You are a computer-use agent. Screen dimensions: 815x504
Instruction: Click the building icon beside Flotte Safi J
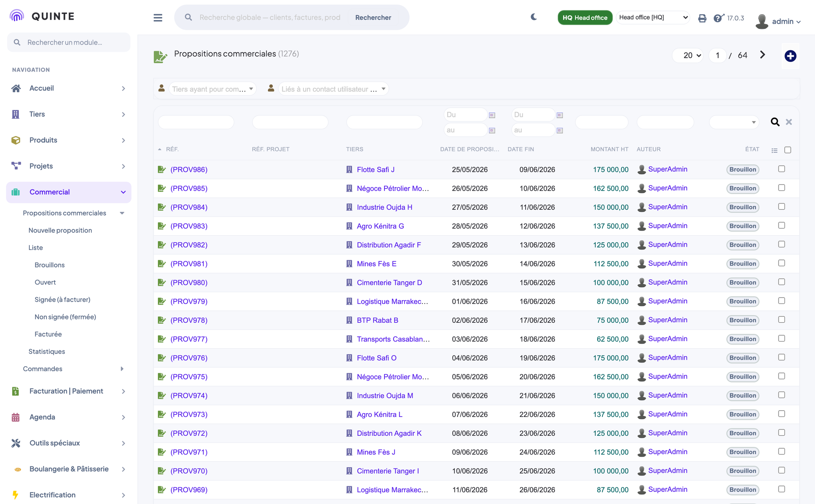click(349, 170)
